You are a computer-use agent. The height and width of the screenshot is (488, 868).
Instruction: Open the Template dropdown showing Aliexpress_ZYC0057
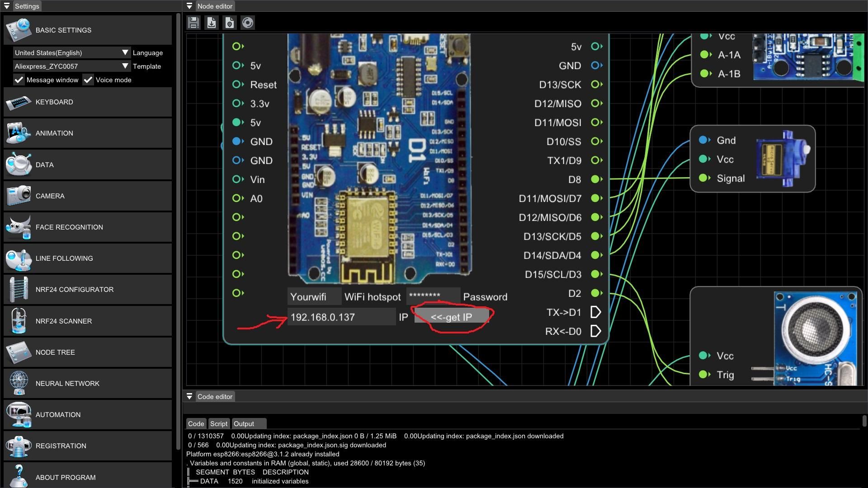click(x=71, y=66)
